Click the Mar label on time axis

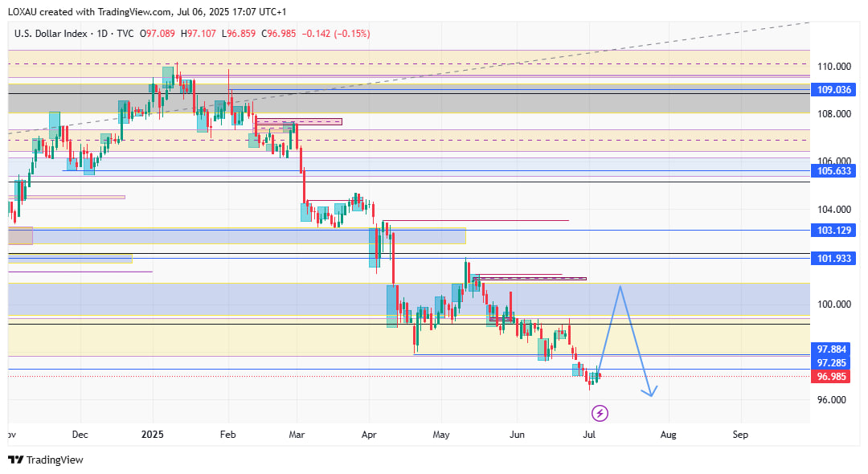[297, 435]
